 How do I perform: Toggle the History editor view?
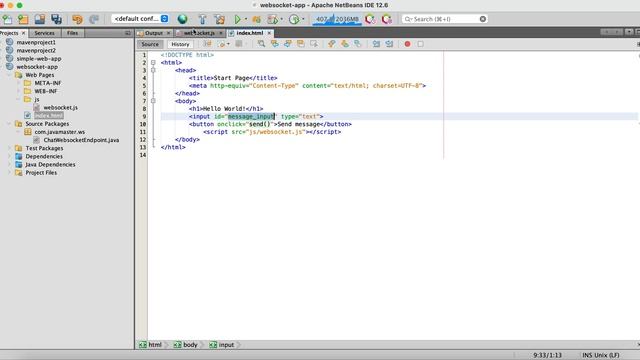pos(180,44)
